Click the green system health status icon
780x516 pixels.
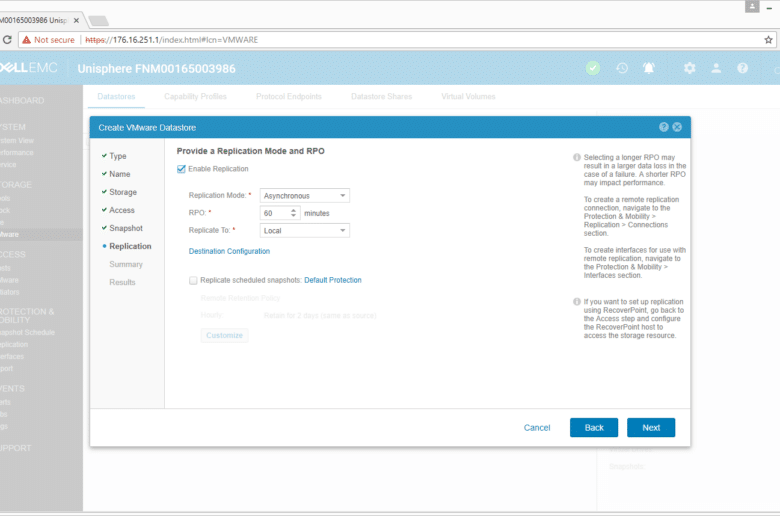(592, 68)
